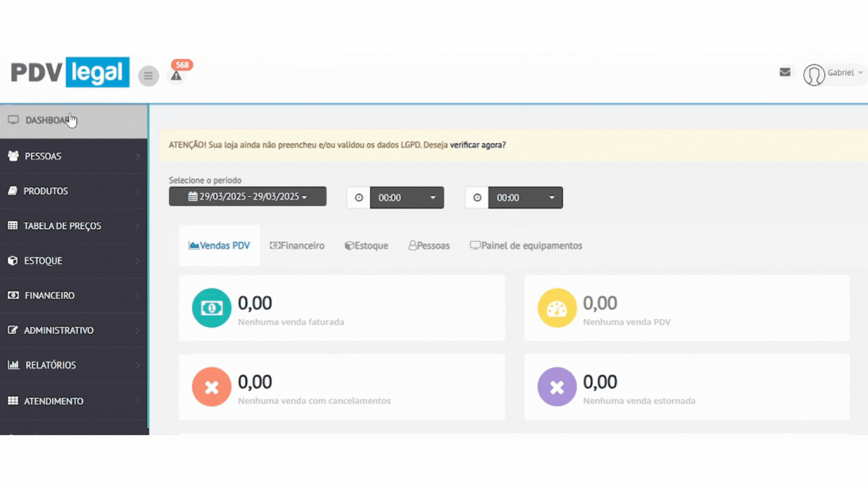Open the date range period dropdown

[248, 197]
